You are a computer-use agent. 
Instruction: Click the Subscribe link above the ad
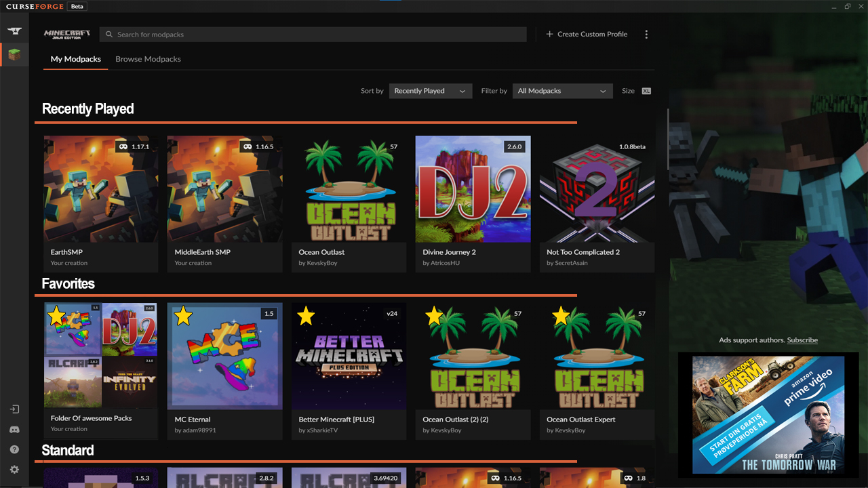point(802,340)
